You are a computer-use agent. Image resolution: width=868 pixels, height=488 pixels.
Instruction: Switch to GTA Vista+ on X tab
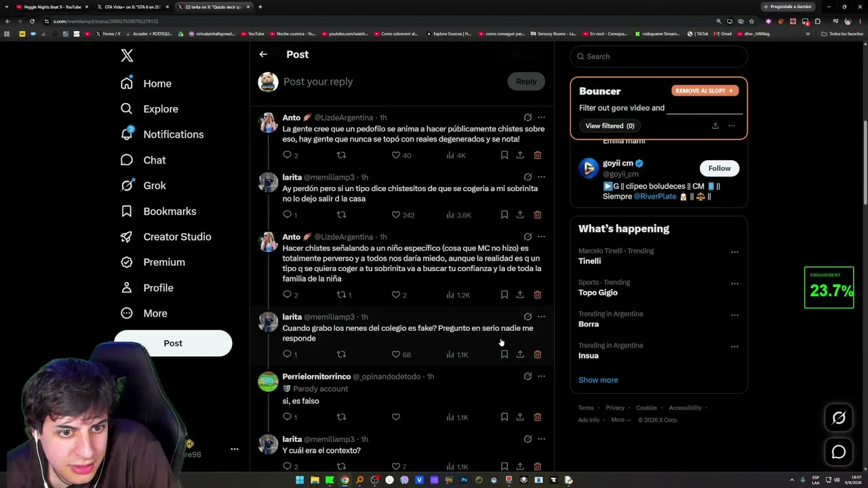pyautogui.click(x=132, y=7)
